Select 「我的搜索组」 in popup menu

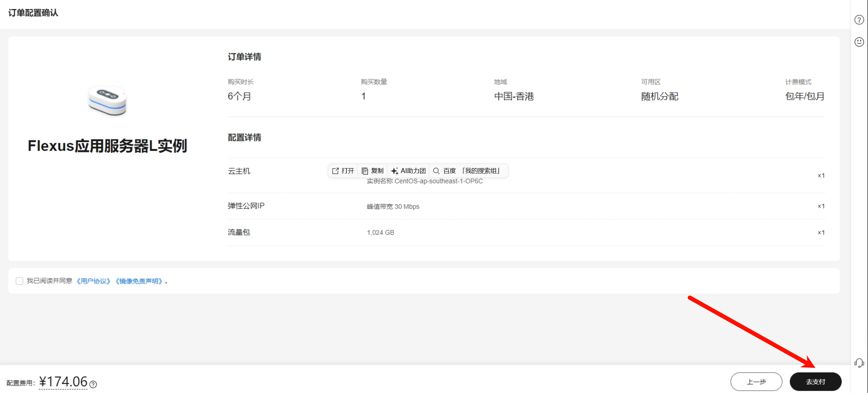click(x=481, y=171)
